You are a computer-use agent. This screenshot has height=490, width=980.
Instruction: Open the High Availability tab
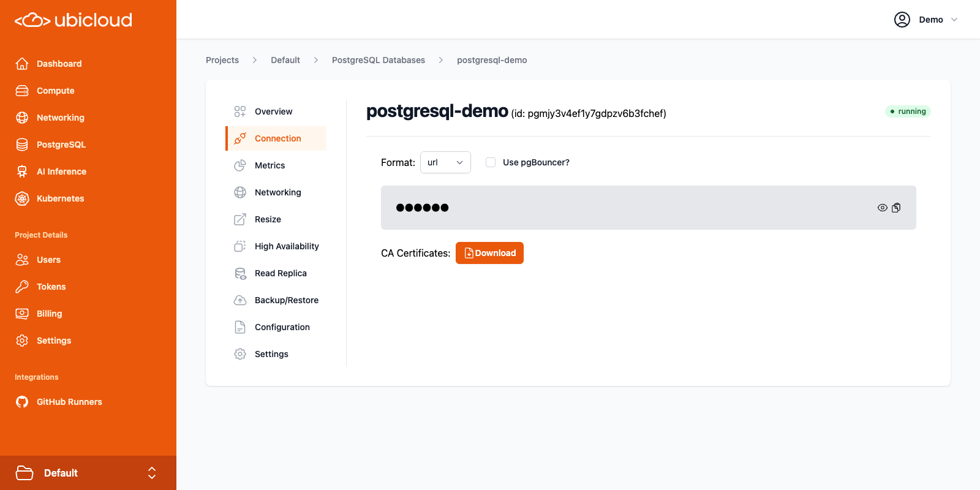click(x=276, y=246)
